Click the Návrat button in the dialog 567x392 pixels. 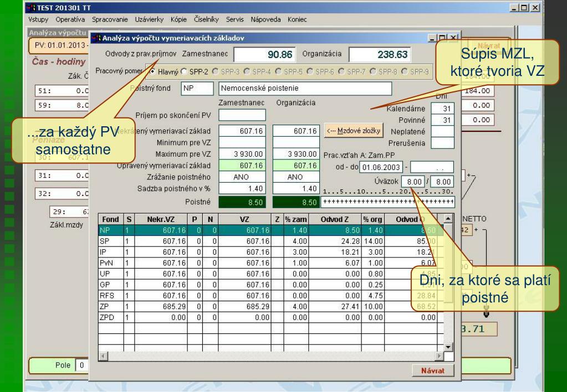pyautogui.click(x=432, y=370)
